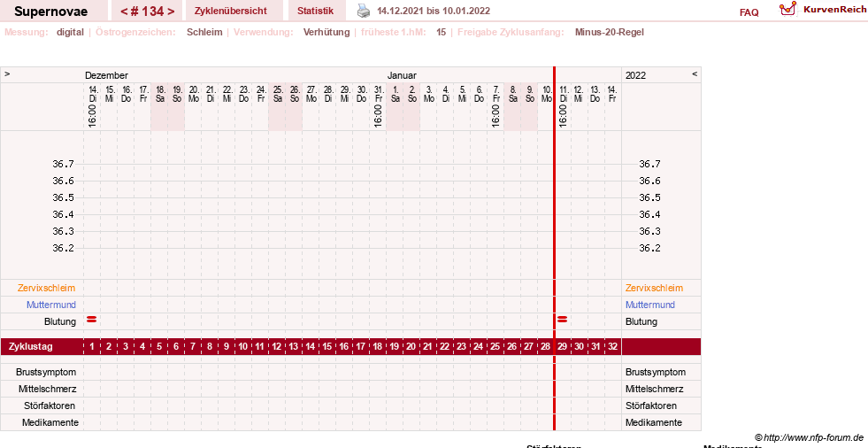Open the Statistik tab
Image resolution: width=868 pixels, height=448 pixels.
click(x=316, y=11)
